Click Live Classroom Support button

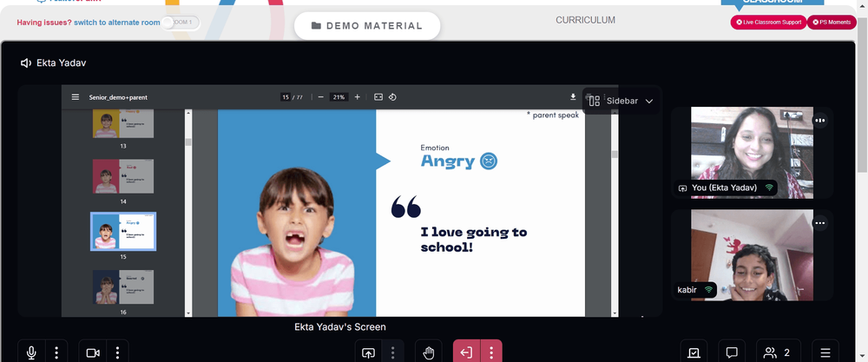click(x=768, y=23)
